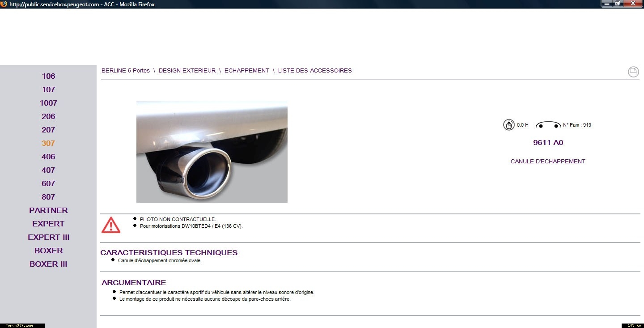The width and height of the screenshot is (644, 328).
Task: Open the EXPERT III model page
Action: (x=48, y=237)
